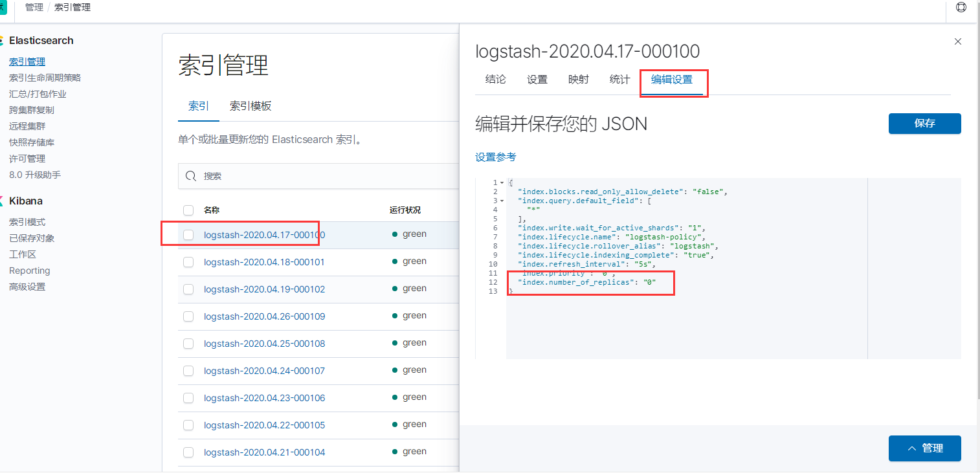Viewport: 980px width, 473px height.
Task: View the logstash-2020.04.25-000108 index
Action: [x=264, y=344]
